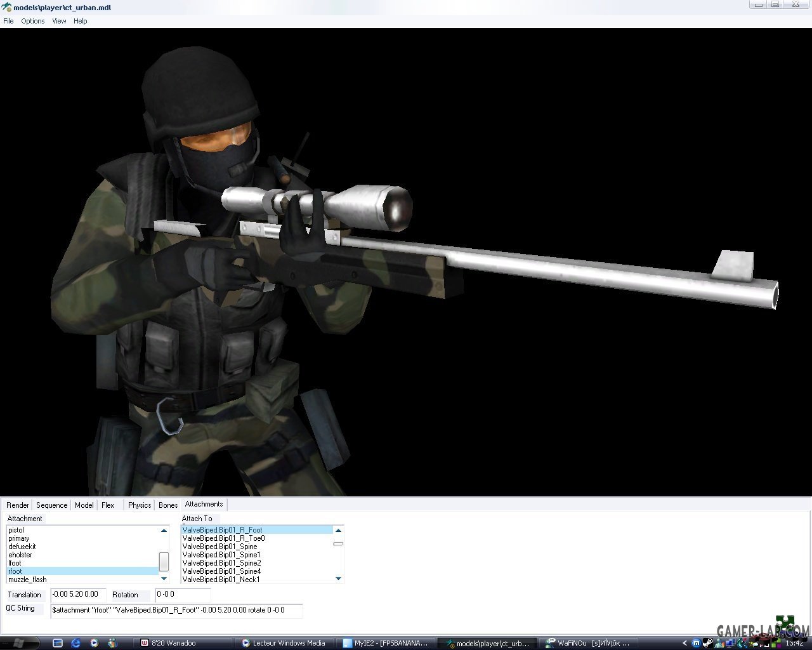Screen dimensions: 812x650
Task: Switch to the Sequence tab
Action: tap(51, 505)
